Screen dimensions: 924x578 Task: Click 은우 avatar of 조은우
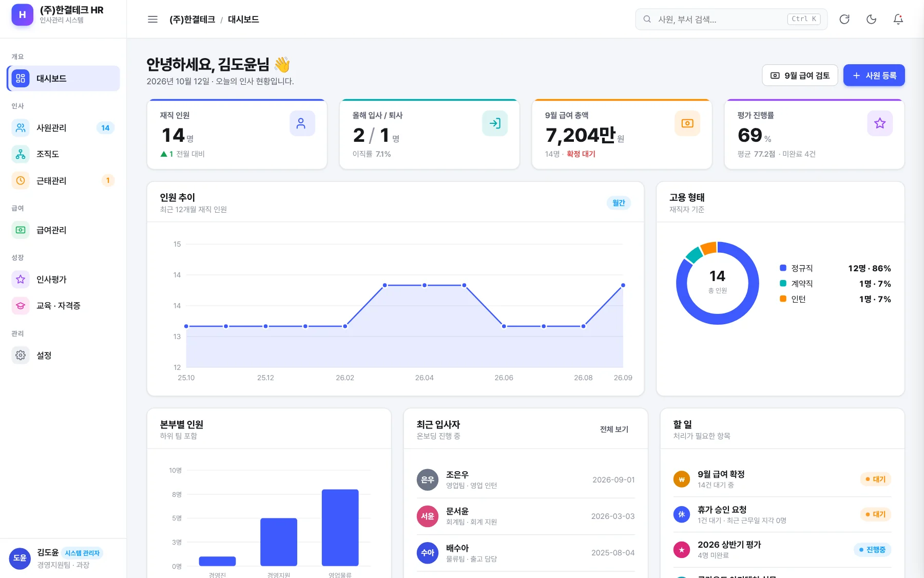pos(428,480)
